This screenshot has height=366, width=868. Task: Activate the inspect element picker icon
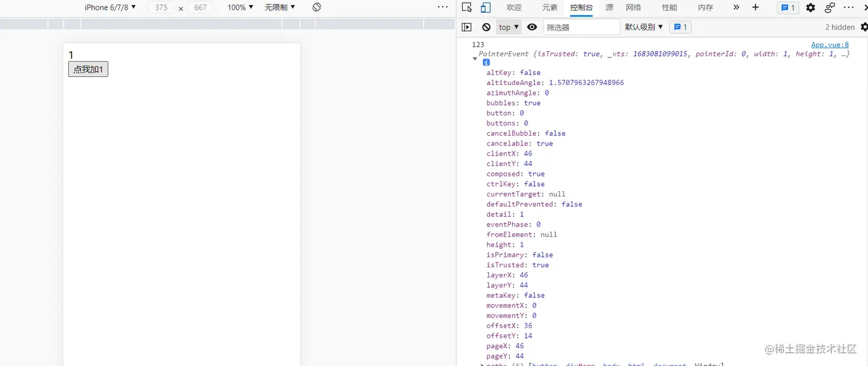tap(467, 7)
